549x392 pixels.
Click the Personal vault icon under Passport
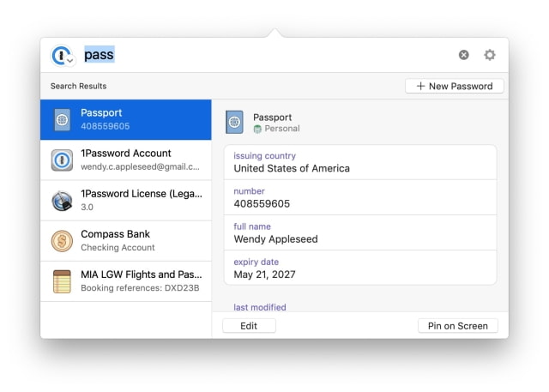coord(257,130)
